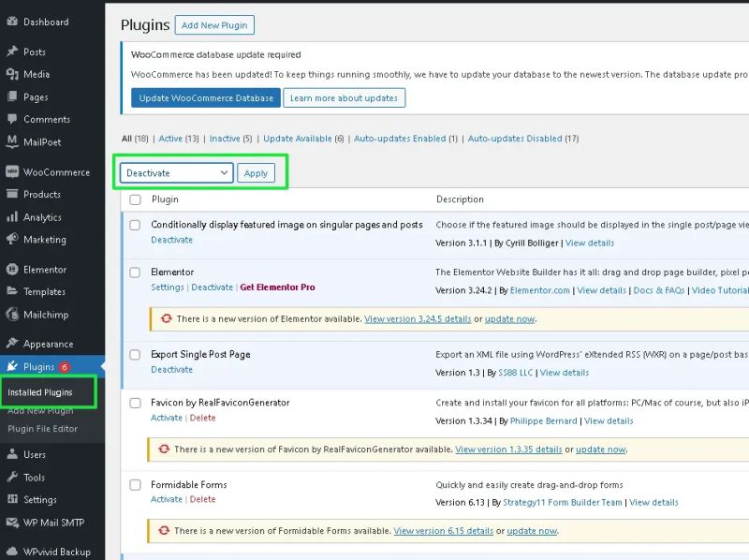Sort by Plugin column header

tap(165, 199)
